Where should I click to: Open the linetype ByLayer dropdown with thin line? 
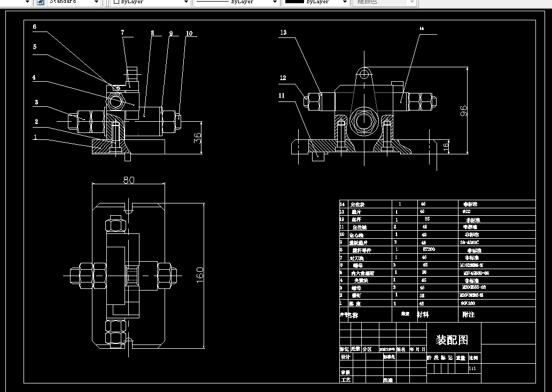click(275, 2)
